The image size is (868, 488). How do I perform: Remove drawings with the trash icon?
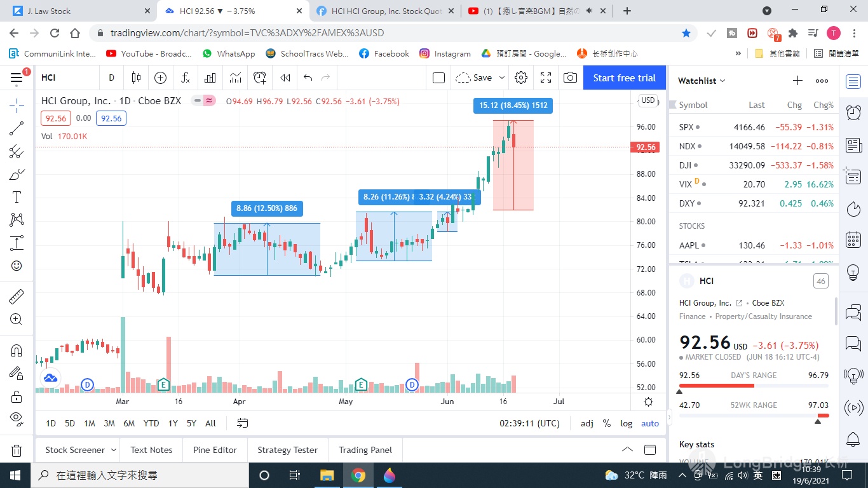(x=17, y=450)
